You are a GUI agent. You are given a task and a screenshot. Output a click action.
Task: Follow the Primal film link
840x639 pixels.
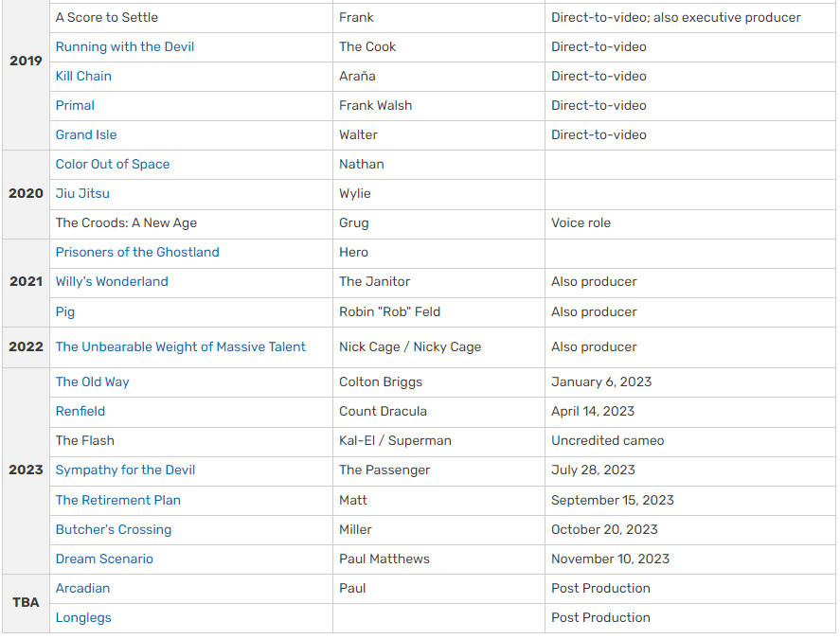[75, 105]
